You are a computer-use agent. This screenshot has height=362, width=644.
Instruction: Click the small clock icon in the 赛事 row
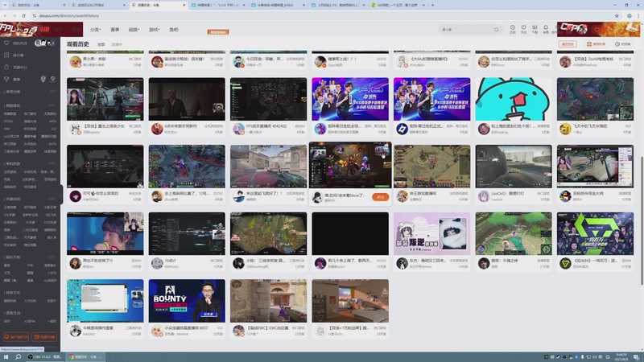(53, 79)
